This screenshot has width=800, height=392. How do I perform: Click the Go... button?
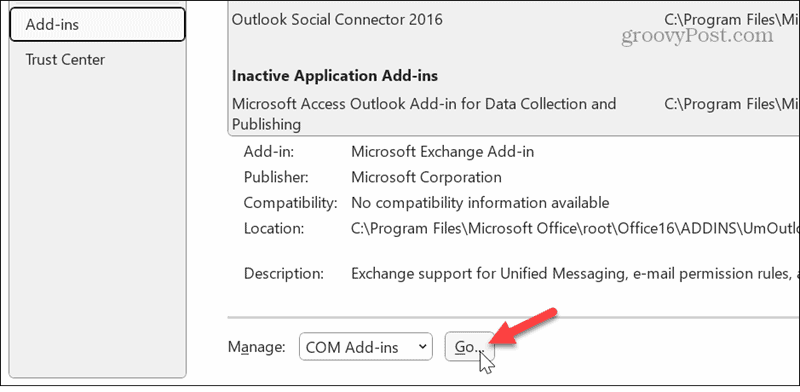[x=469, y=347]
